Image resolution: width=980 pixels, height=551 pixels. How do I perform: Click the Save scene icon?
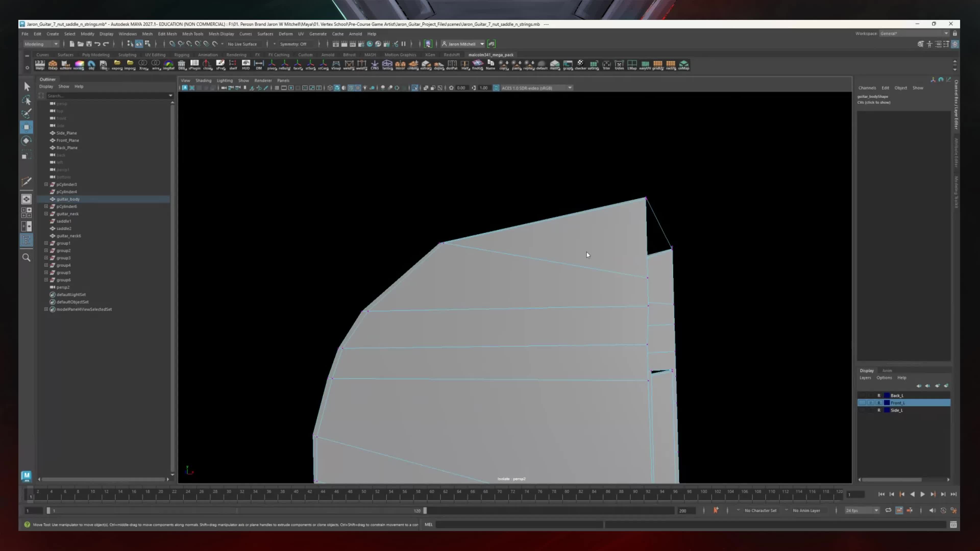(89, 44)
